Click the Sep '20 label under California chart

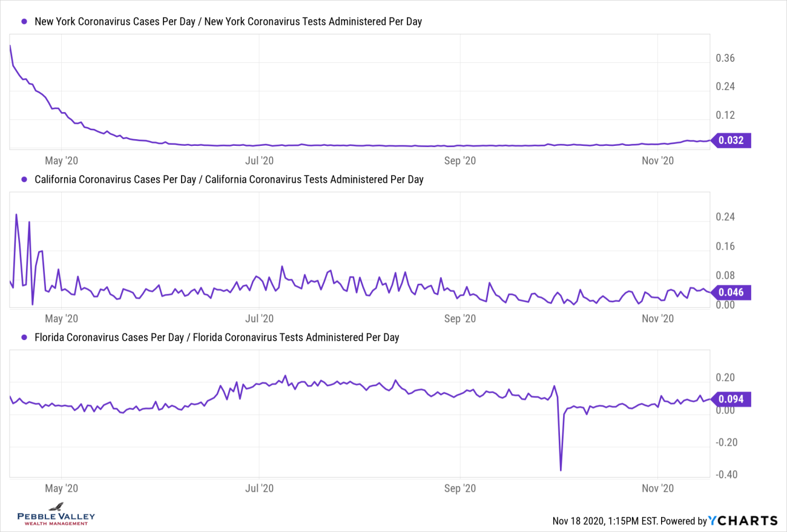pos(460,318)
